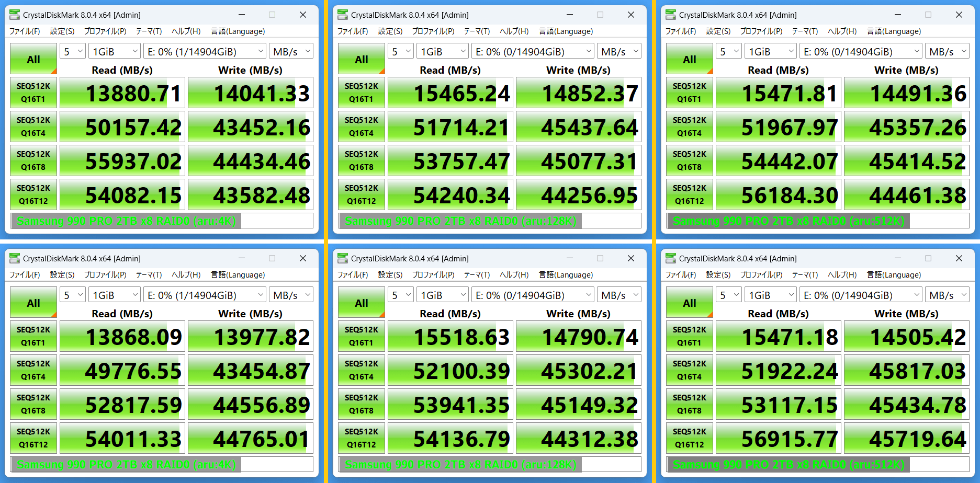Click aru:128K comment field below 54240.34 result

[490, 221]
